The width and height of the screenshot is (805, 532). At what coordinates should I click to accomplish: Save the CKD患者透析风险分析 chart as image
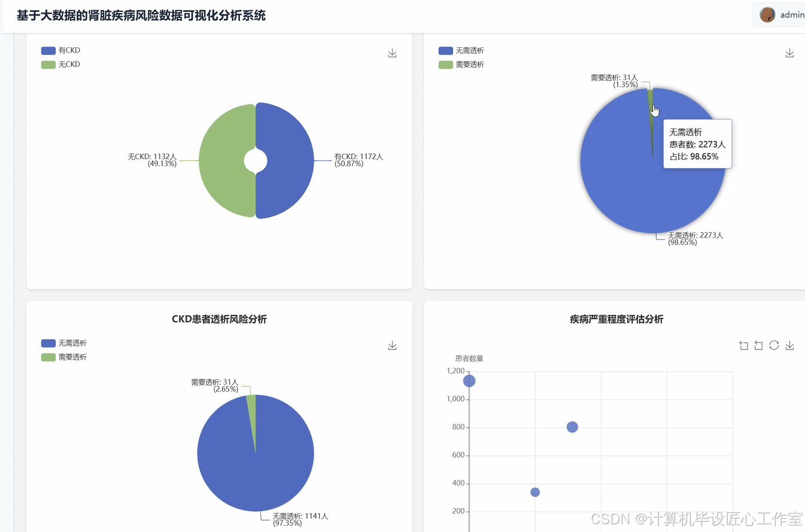pyautogui.click(x=392, y=345)
